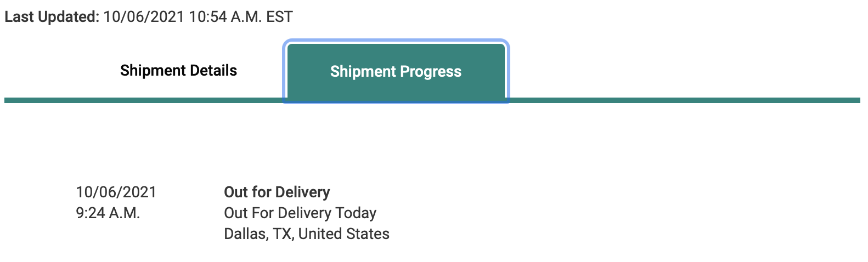Screen dimensions: 868x262
Task: Click the Dallas city name in location
Action: (244, 234)
